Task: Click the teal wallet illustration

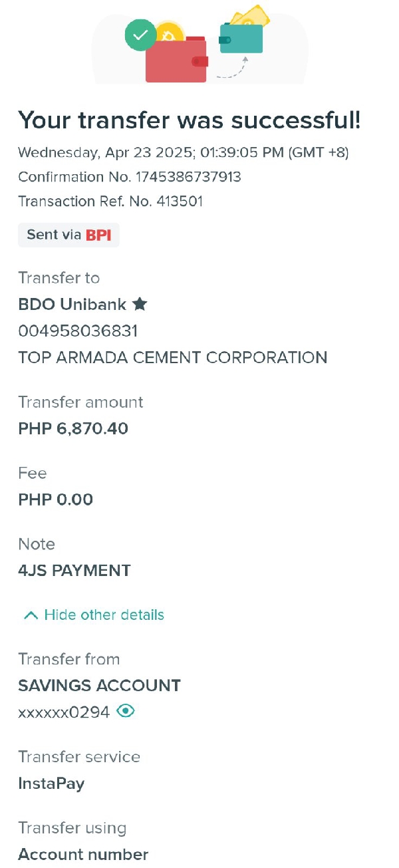Action: click(241, 39)
